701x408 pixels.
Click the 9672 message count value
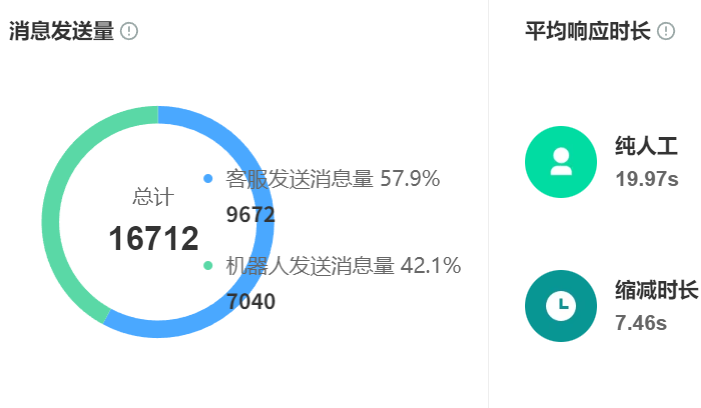tap(250, 214)
